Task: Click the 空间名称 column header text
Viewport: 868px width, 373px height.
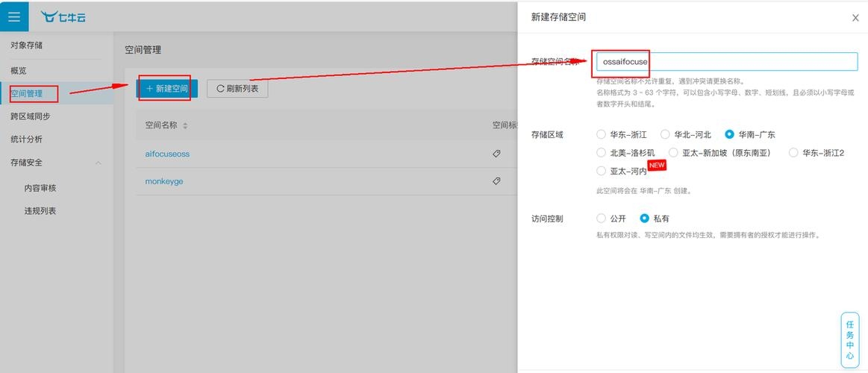Action: 161,125
